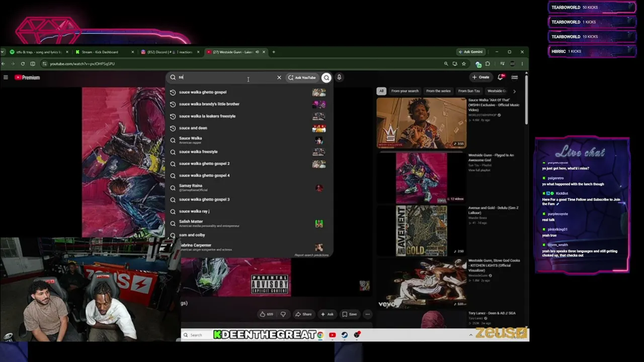Open Avenue and Gold 'Delulu' video thumbnail
The height and width of the screenshot is (362, 644).
(x=422, y=230)
